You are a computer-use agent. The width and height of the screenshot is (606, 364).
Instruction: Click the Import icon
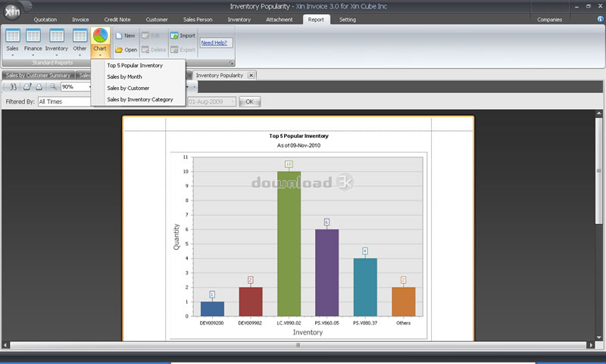click(174, 36)
